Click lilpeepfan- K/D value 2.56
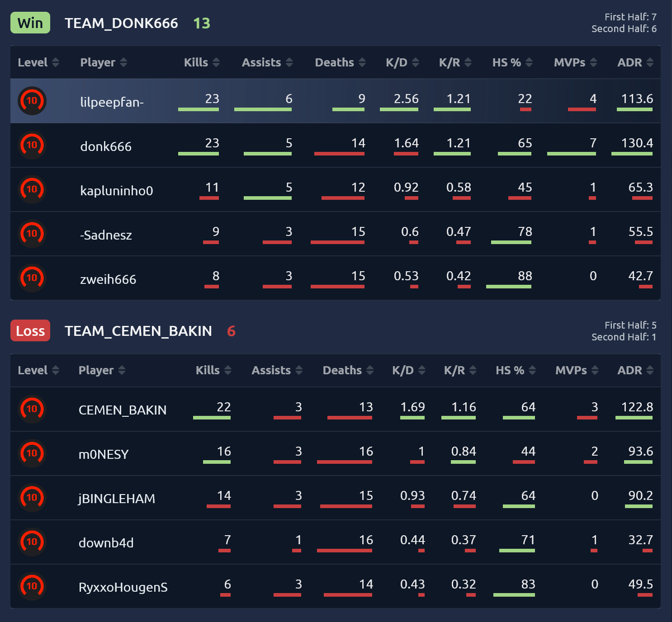This screenshot has width=672, height=622. (406, 99)
